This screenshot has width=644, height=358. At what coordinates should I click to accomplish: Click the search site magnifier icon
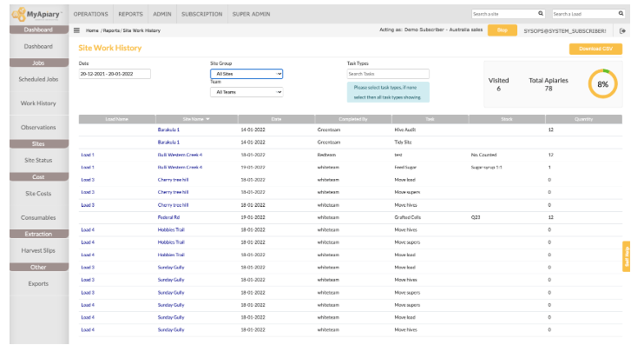(x=541, y=14)
